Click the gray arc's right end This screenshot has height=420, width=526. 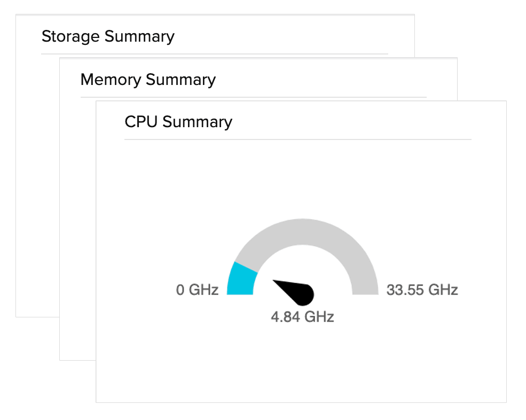coord(365,287)
